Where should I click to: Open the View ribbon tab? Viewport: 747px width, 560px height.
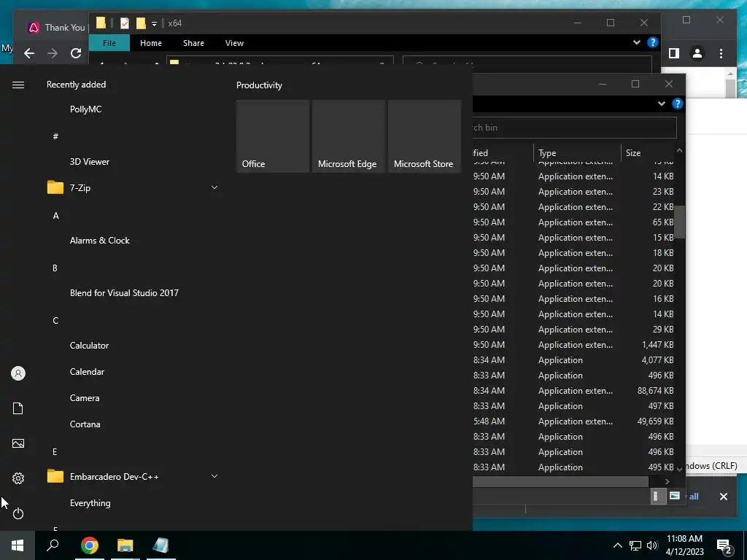(x=234, y=43)
